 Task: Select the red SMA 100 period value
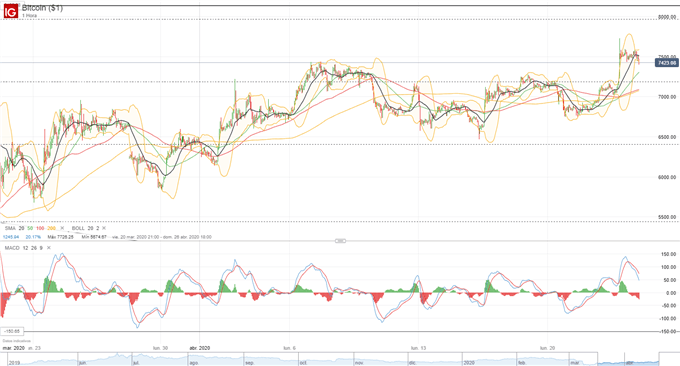coord(40,228)
